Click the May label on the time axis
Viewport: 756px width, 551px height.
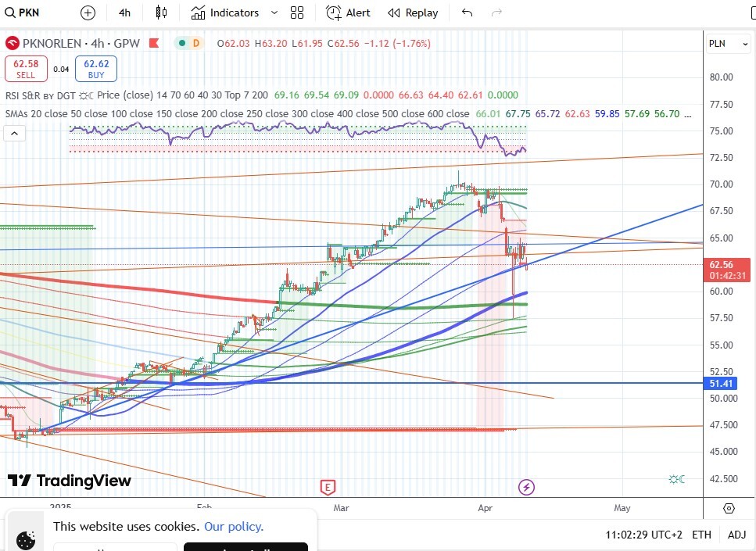622,507
